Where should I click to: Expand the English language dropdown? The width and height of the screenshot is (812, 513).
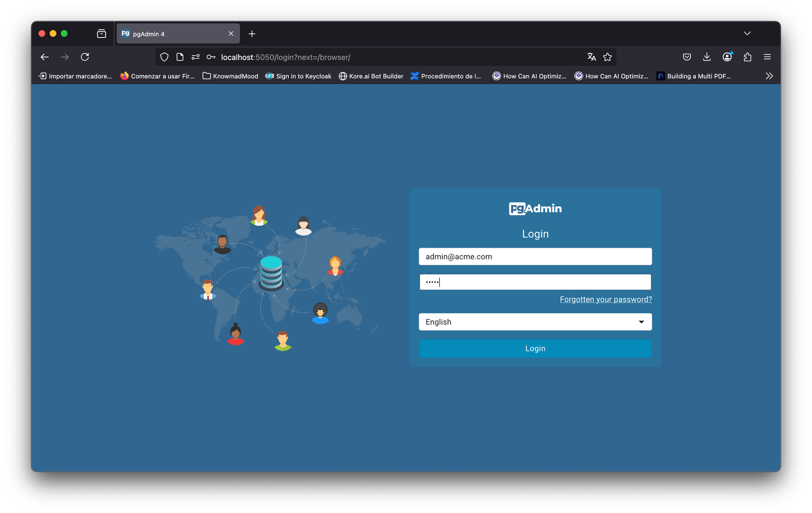535,322
